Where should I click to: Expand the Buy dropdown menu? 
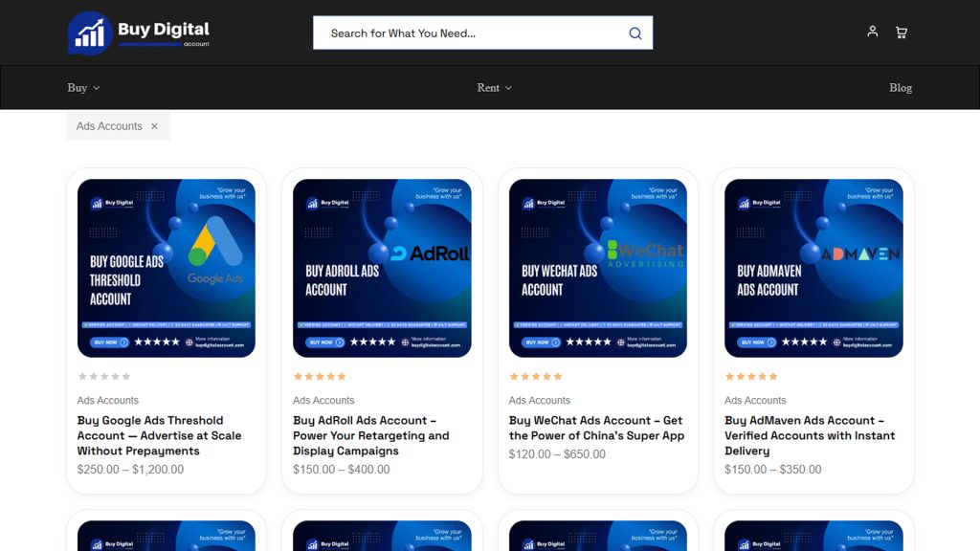pyautogui.click(x=84, y=87)
